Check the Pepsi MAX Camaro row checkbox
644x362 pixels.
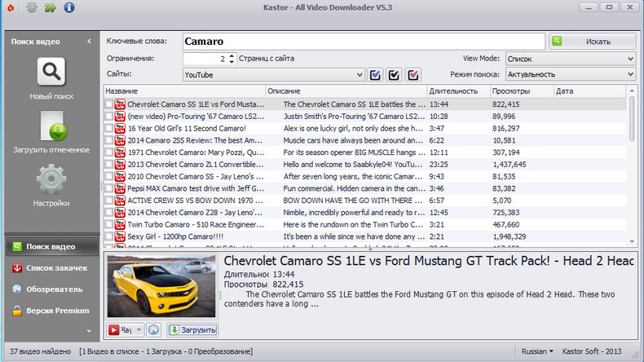[109, 188]
